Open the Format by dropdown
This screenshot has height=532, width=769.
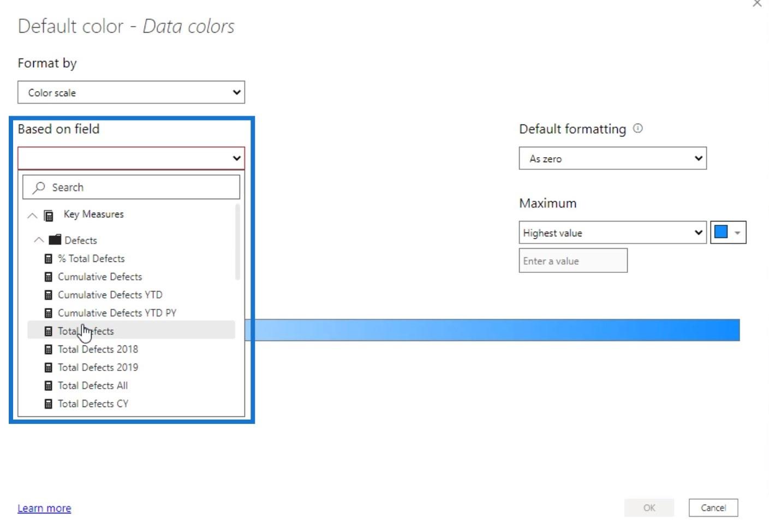click(x=131, y=92)
